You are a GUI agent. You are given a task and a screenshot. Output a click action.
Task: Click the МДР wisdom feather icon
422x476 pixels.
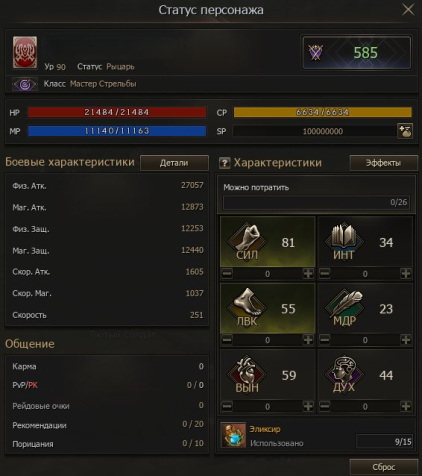click(344, 307)
